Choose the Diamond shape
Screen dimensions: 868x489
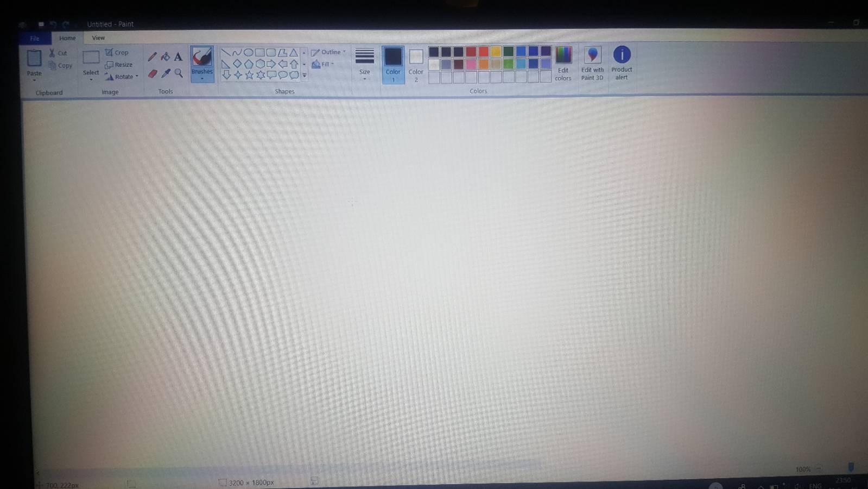coord(237,64)
